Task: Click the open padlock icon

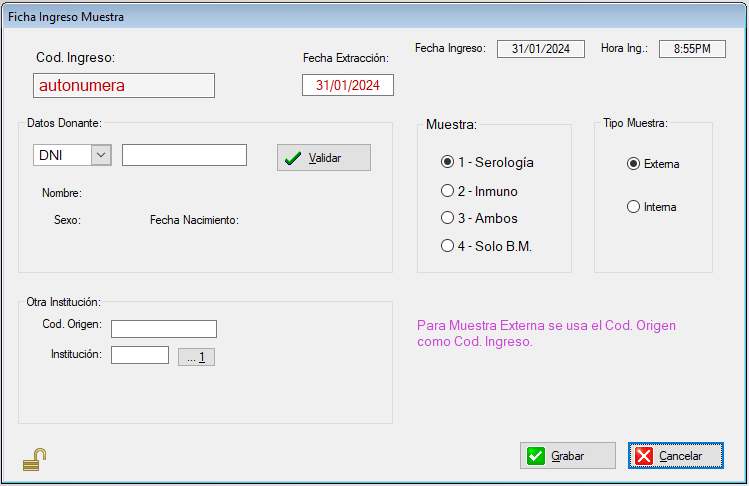Action: coord(34,459)
